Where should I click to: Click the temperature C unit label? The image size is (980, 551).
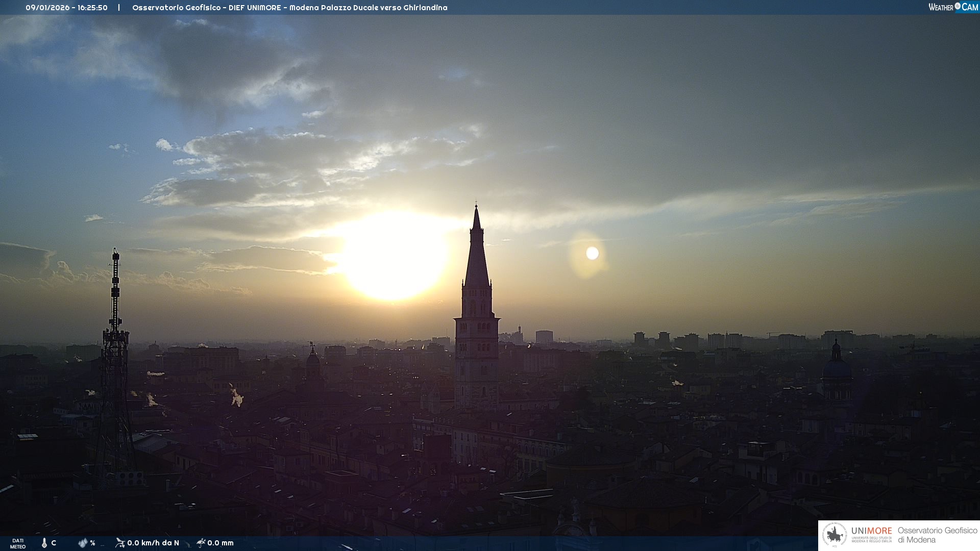click(54, 543)
